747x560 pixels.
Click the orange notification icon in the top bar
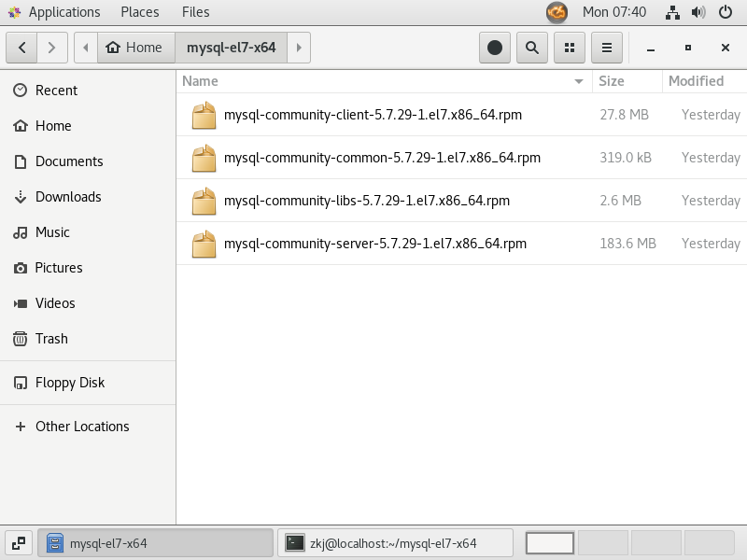[557, 12]
